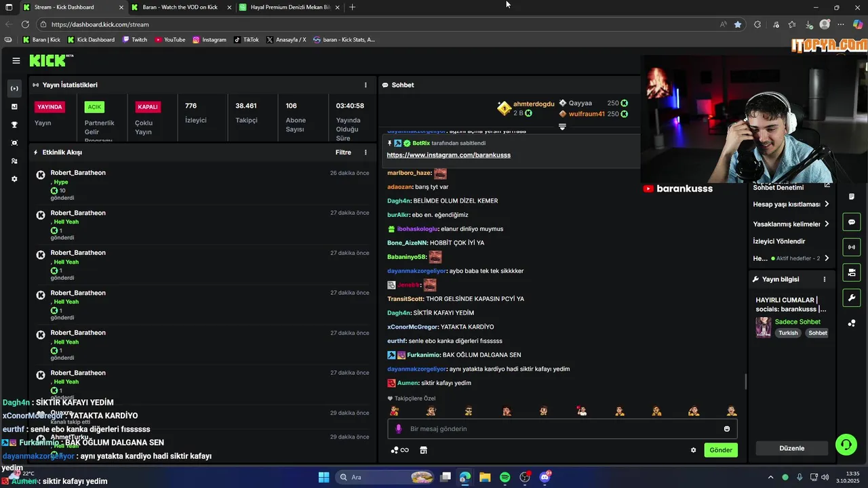The image size is (868, 488).
Task: Click the Sadece Sohbet category link
Action: (x=797, y=322)
